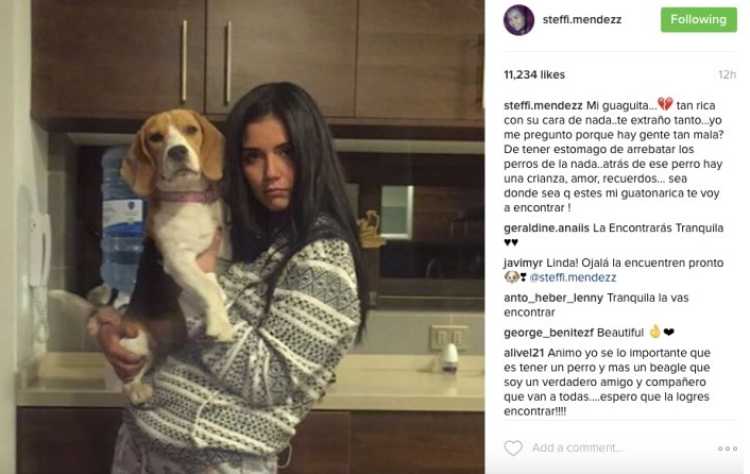Image resolution: width=750 pixels, height=474 pixels.
Task: Click the 12h timestamp
Action: click(727, 75)
